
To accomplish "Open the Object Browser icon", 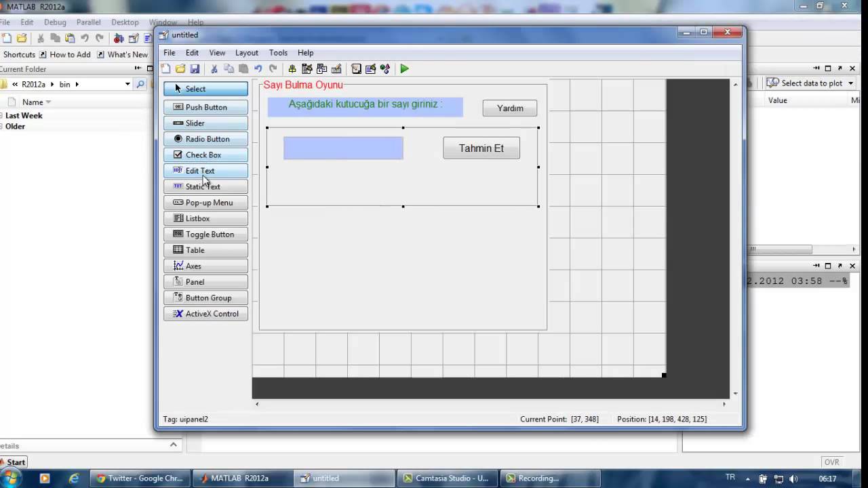I will [x=385, y=68].
